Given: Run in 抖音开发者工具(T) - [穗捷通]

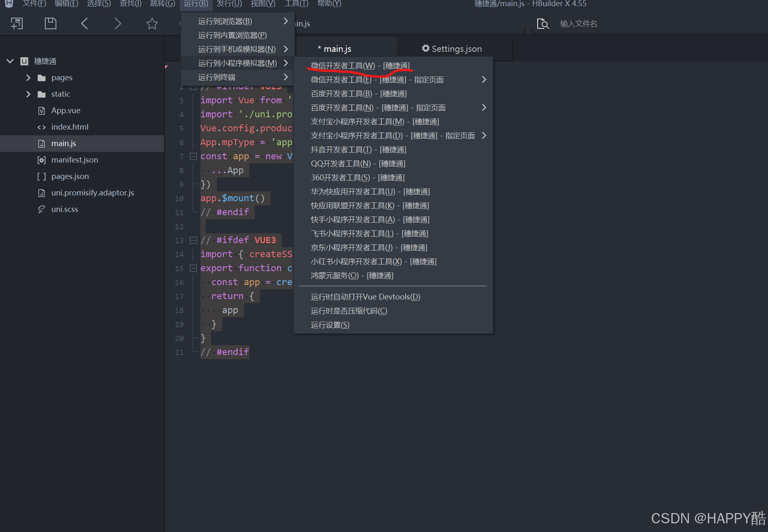Looking at the screenshot, I should coord(358,150).
